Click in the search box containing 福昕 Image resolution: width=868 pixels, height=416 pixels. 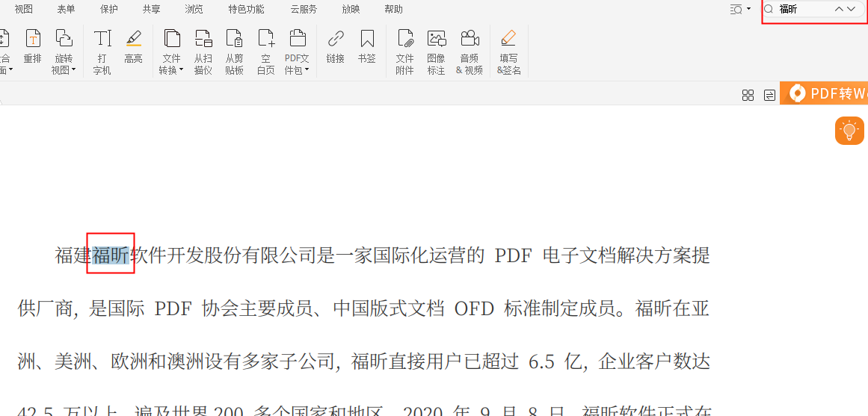pyautogui.click(x=804, y=10)
